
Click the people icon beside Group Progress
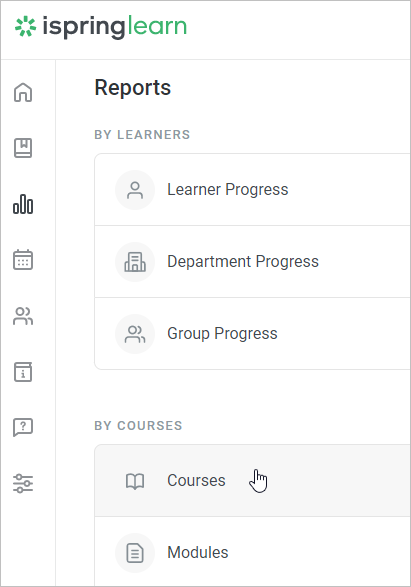point(135,334)
